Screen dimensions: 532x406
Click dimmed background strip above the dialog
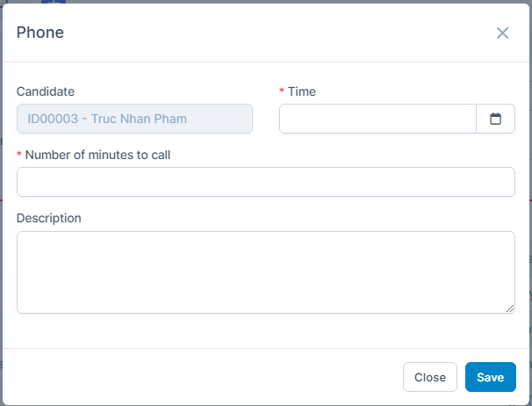263,1
